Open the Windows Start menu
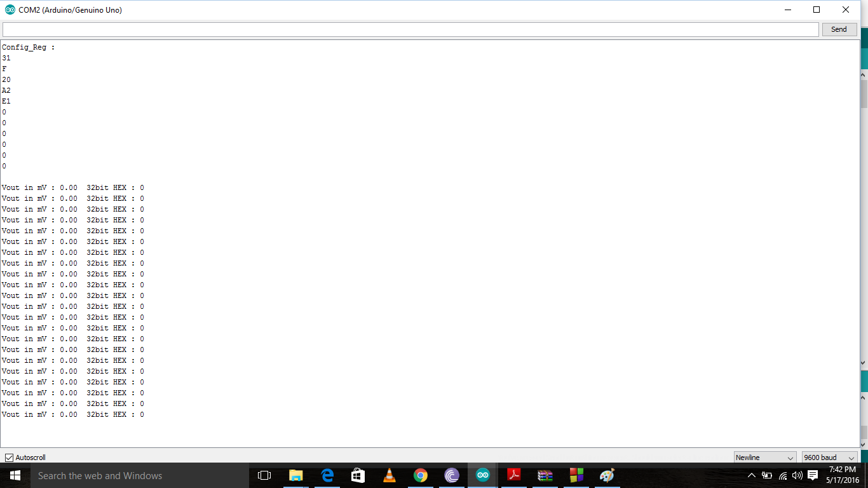Screen dimensions: 868x488 click(15, 475)
